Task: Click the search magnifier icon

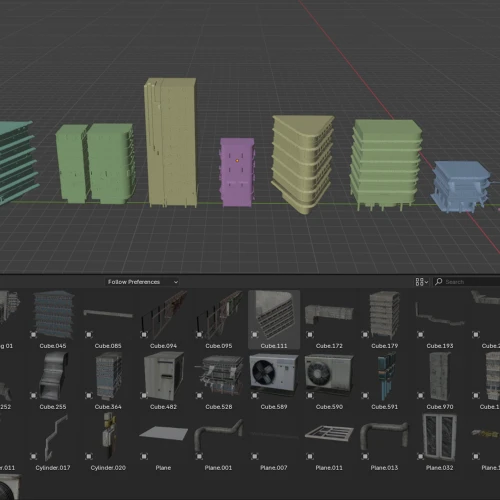Action: 439,282
